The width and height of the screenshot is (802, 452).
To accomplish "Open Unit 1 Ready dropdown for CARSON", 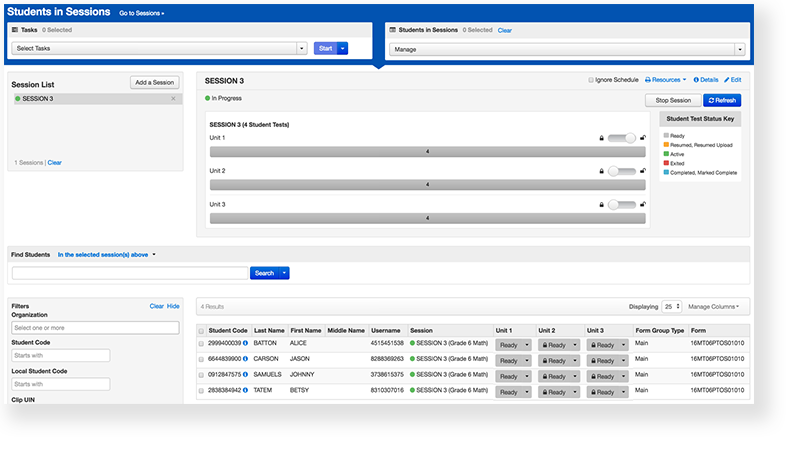I will coord(512,359).
